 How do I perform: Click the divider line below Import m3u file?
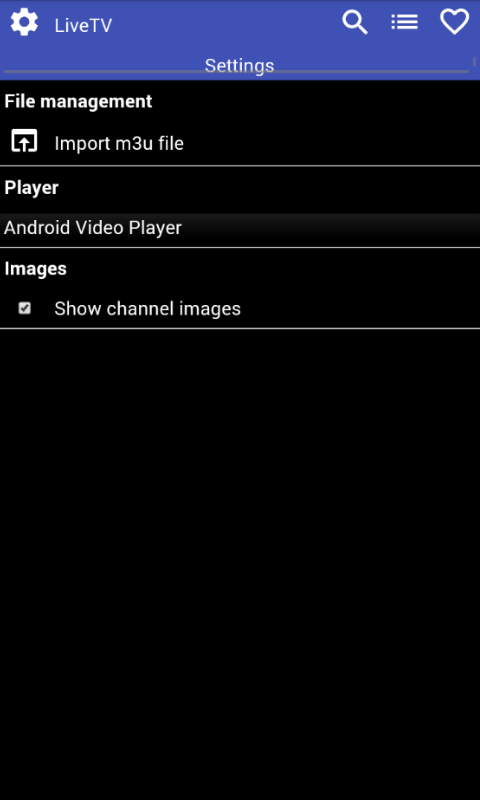(x=240, y=165)
